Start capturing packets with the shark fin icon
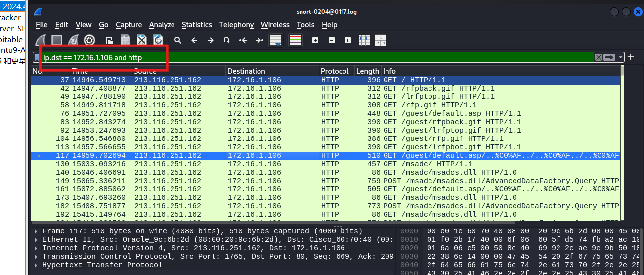The image size is (644, 275). click(41, 40)
